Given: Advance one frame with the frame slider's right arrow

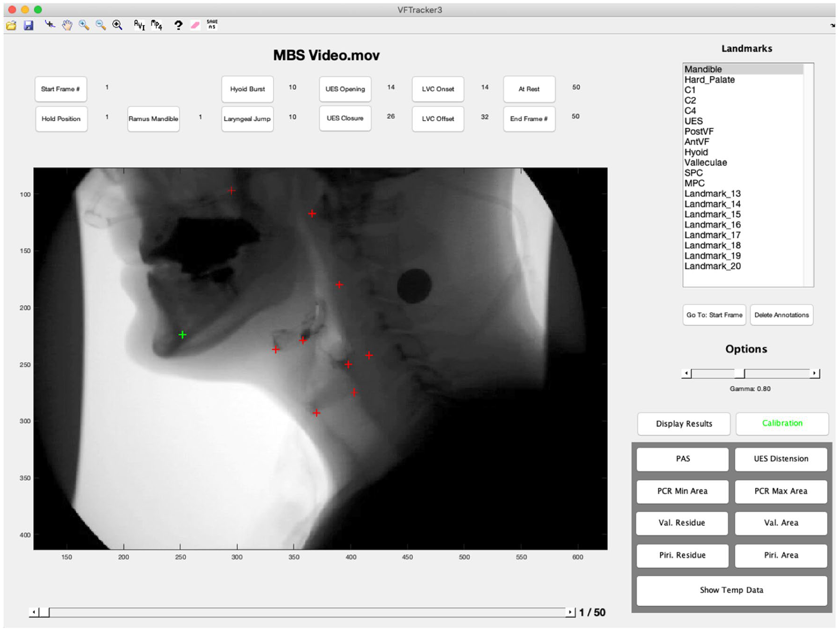Looking at the screenshot, I should pos(570,613).
